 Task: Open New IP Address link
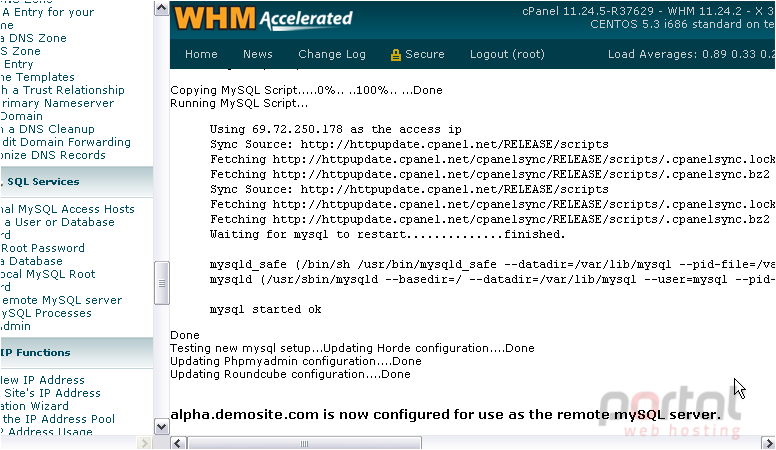pos(43,380)
